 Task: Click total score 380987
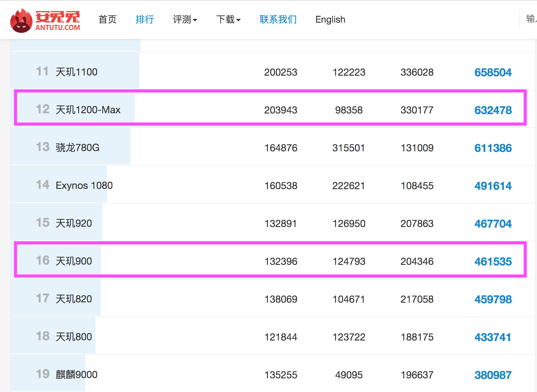(493, 375)
